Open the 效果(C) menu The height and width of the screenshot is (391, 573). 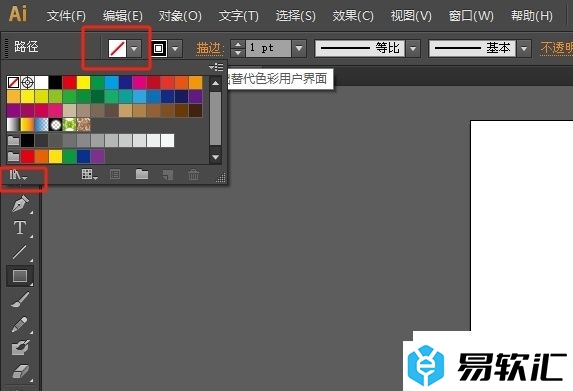353,16
